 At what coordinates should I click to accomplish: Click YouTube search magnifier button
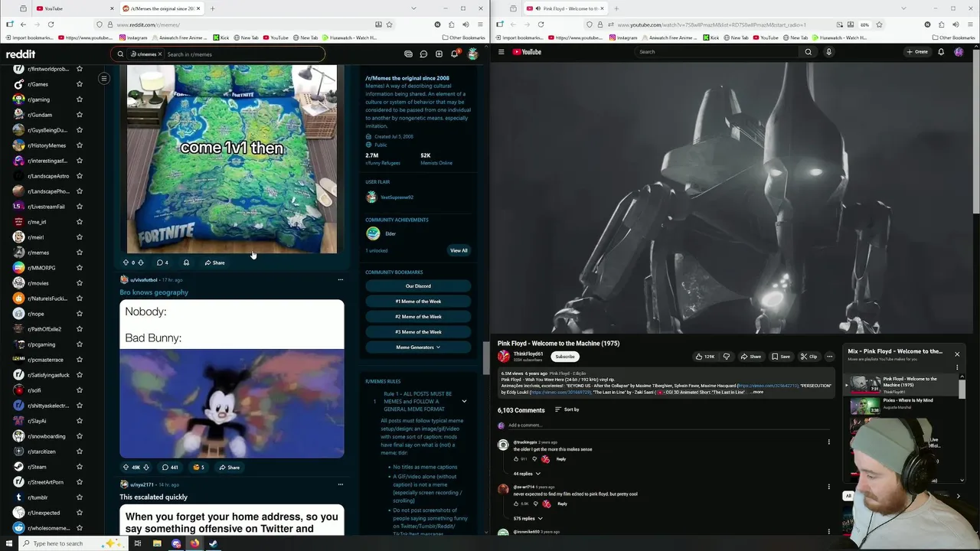808,52
